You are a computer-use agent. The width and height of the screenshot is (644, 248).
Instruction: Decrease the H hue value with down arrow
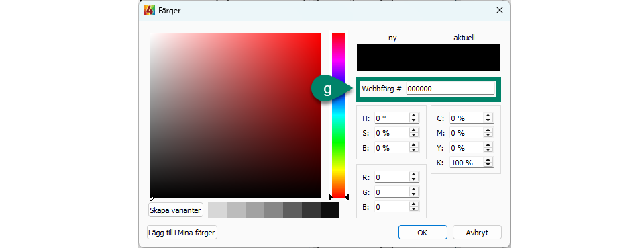point(414,120)
